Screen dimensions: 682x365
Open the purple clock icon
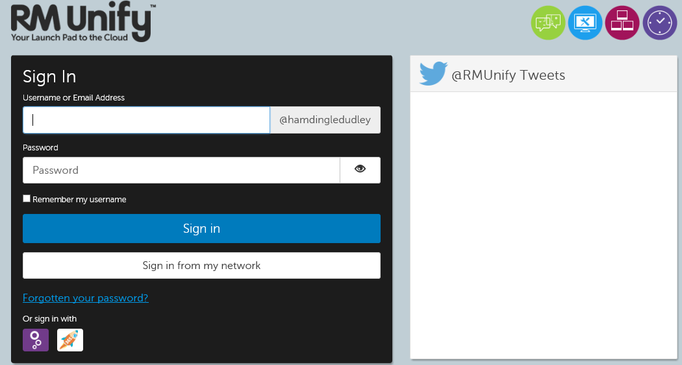tap(660, 23)
